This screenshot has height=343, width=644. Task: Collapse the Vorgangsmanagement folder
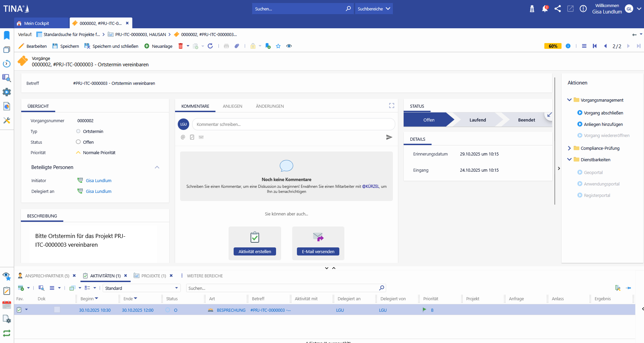click(x=569, y=100)
